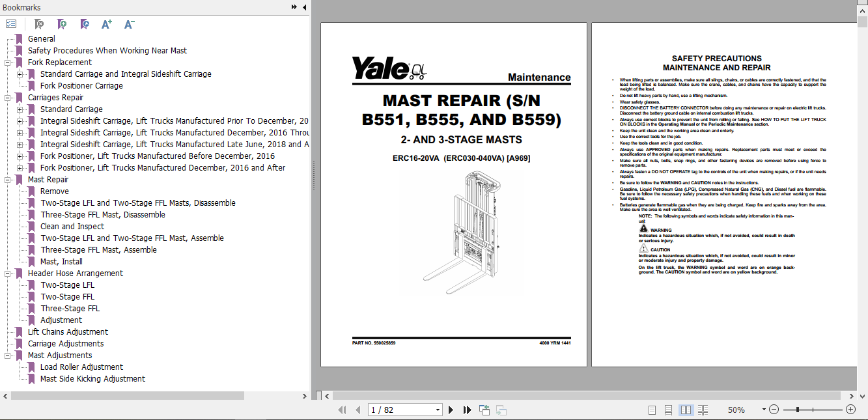Click the zoom in plus button
This screenshot has width=868, height=420.
point(850,410)
